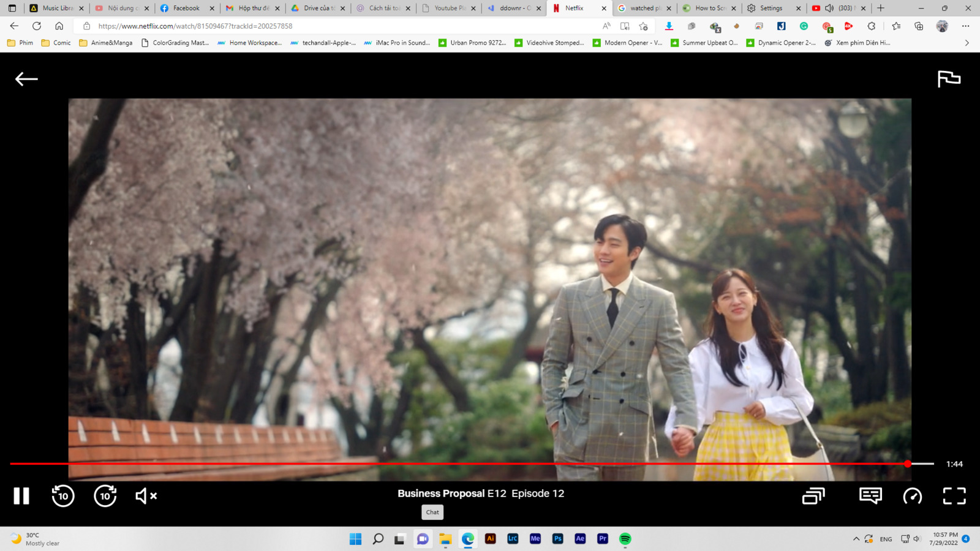Switch the ENG input language
Screen dimensions: 980x551
[886, 539]
